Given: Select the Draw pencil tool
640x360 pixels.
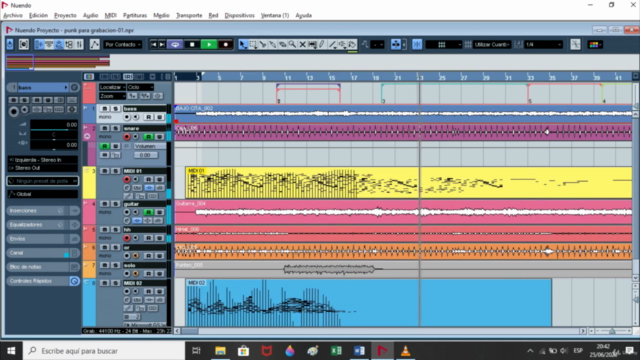Looking at the screenshot, I should [322, 44].
